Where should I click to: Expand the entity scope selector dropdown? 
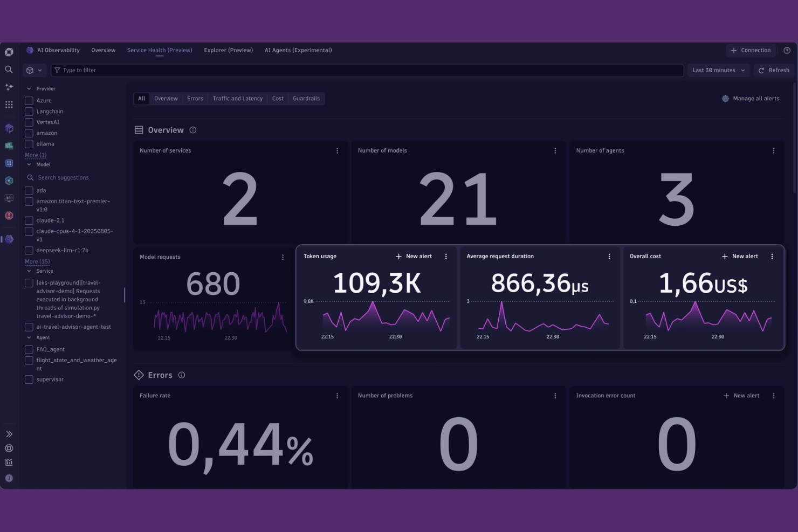coord(34,70)
